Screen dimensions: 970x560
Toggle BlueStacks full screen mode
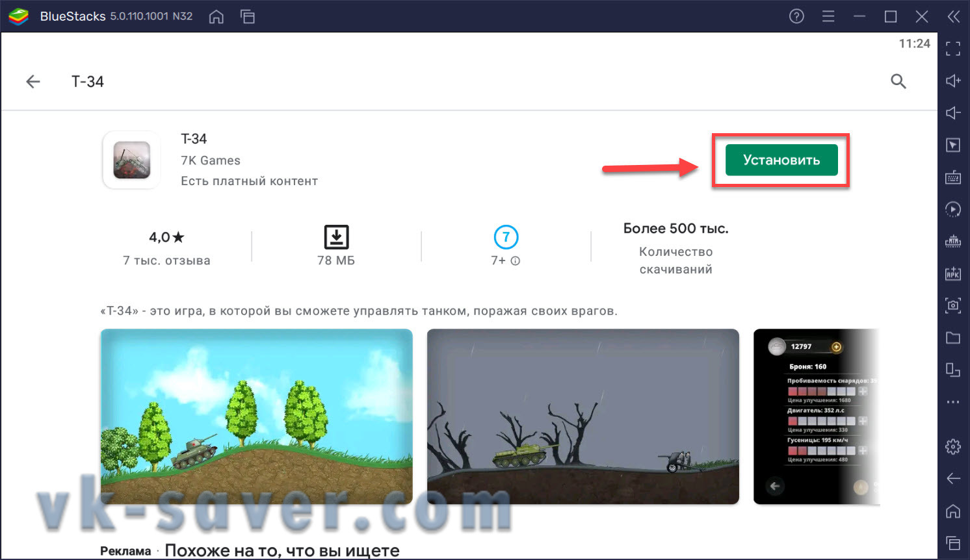tap(953, 49)
